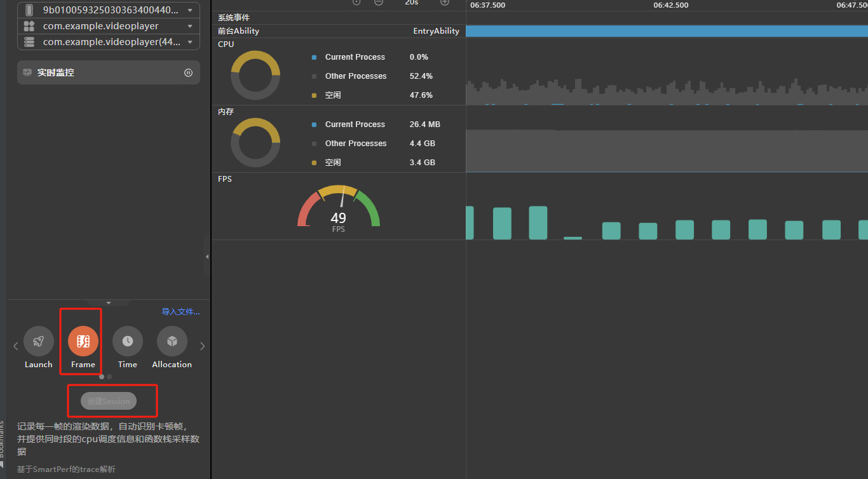Click the CPU 空闲 legend swatch
868x479 pixels.
[314, 95]
